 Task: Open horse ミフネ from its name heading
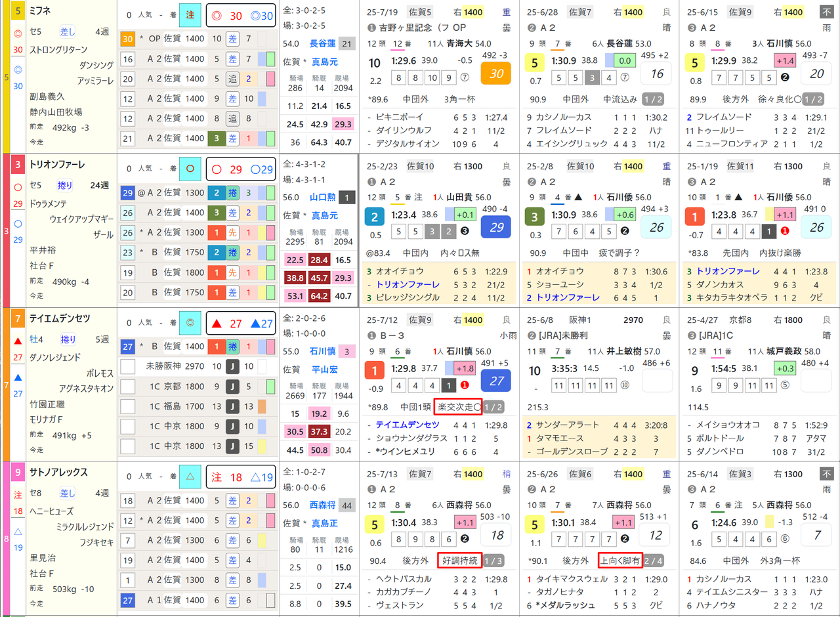[41, 11]
